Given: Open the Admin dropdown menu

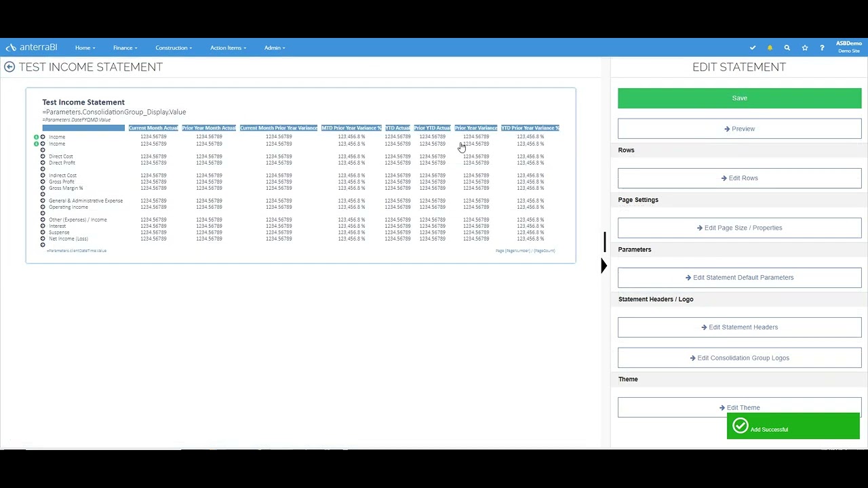Looking at the screenshot, I should point(275,47).
